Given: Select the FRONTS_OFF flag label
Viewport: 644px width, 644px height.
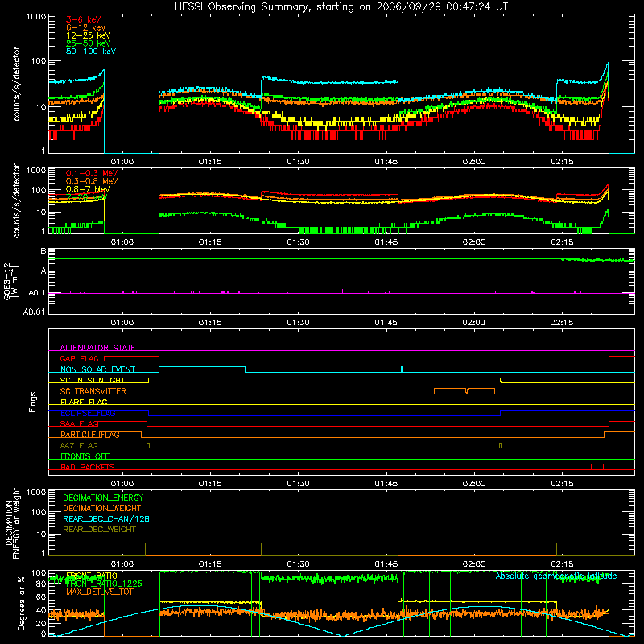Looking at the screenshot, I should [x=85, y=456].
